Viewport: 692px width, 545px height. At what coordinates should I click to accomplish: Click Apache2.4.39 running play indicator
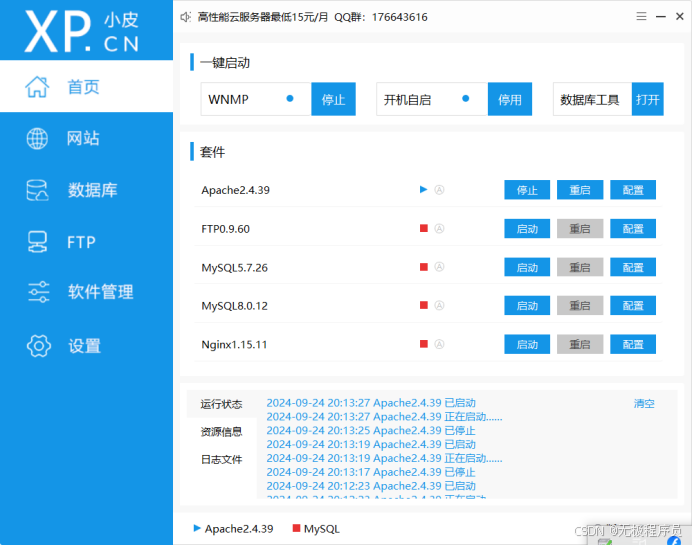424,189
